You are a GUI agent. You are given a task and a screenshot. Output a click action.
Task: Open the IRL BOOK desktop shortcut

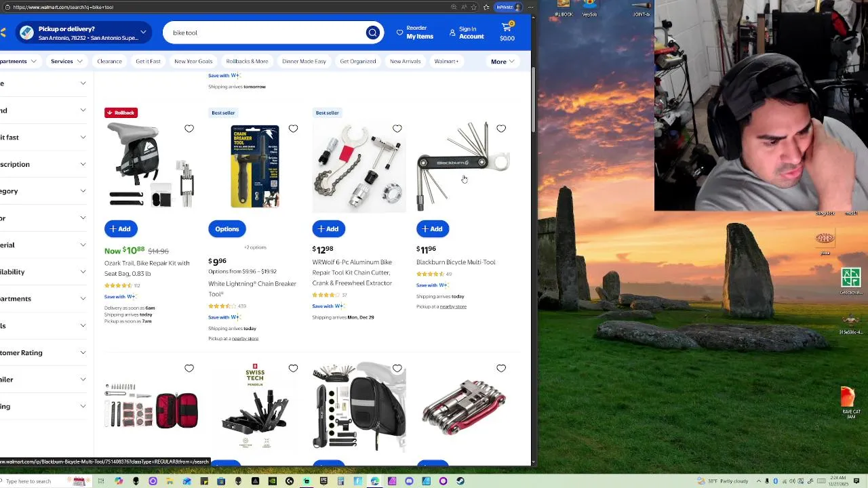click(564, 9)
